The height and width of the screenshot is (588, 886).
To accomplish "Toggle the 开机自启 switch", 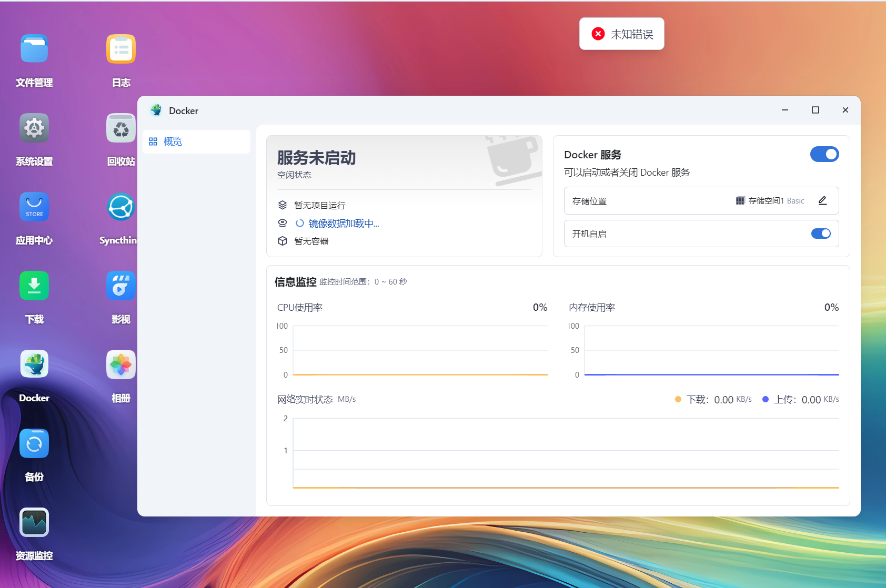I will point(821,234).
